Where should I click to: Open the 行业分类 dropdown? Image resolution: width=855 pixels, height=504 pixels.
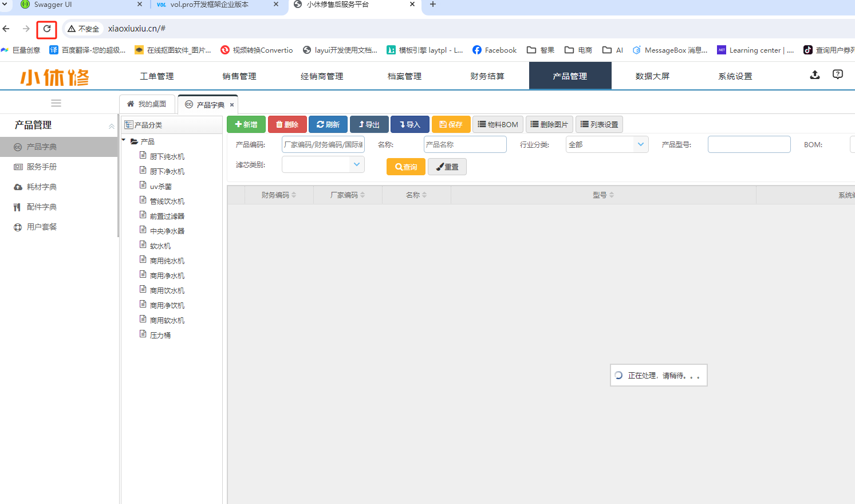point(606,145)
